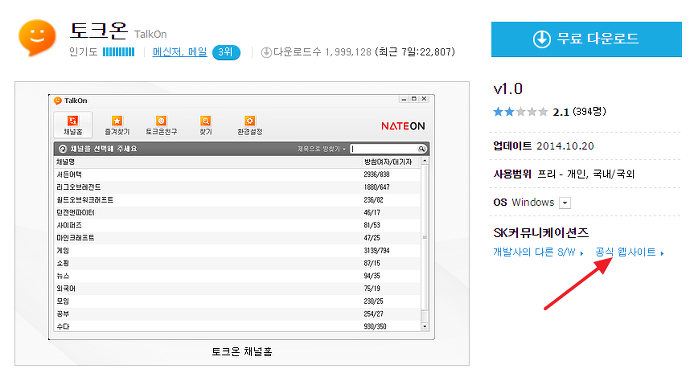Click the 3139/794 count value
The image size is (690, 369).
376,251
